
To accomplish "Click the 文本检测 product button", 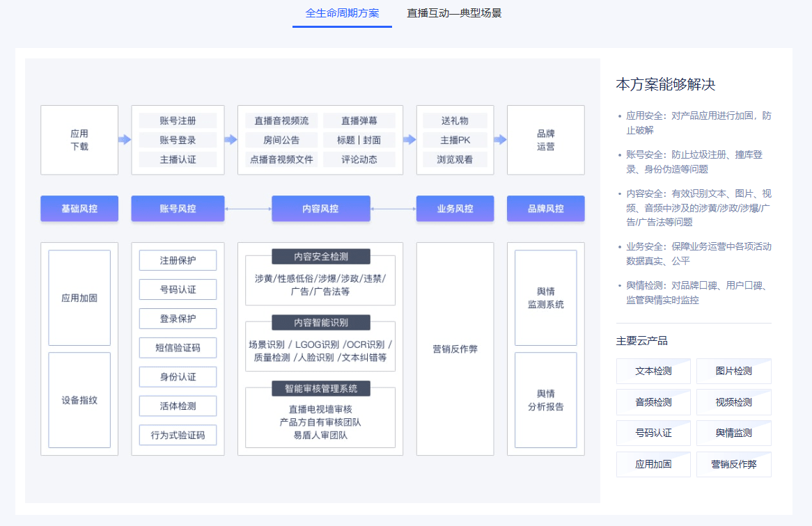I will (x=653, y=371).
